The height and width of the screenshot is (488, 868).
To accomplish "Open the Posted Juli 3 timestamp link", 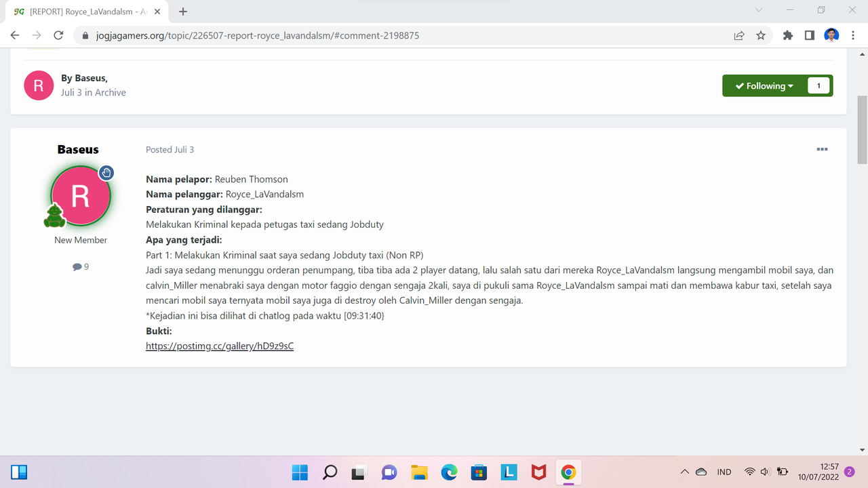I will pos(170,150).
